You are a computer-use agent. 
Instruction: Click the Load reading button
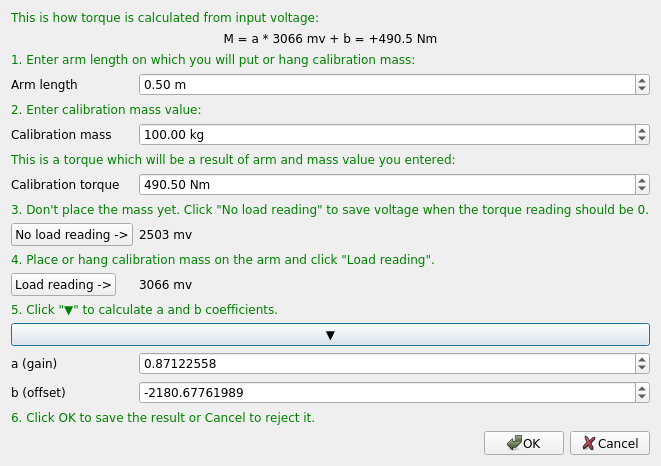63,285
